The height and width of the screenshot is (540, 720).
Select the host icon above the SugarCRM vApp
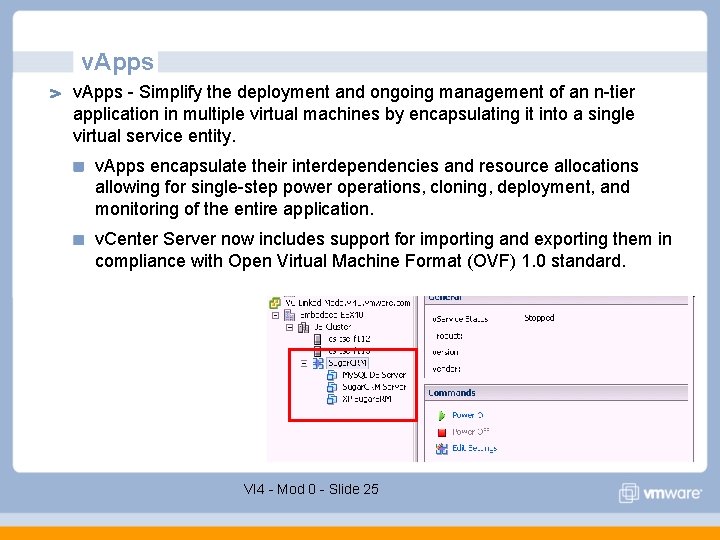tap(317, 351)
